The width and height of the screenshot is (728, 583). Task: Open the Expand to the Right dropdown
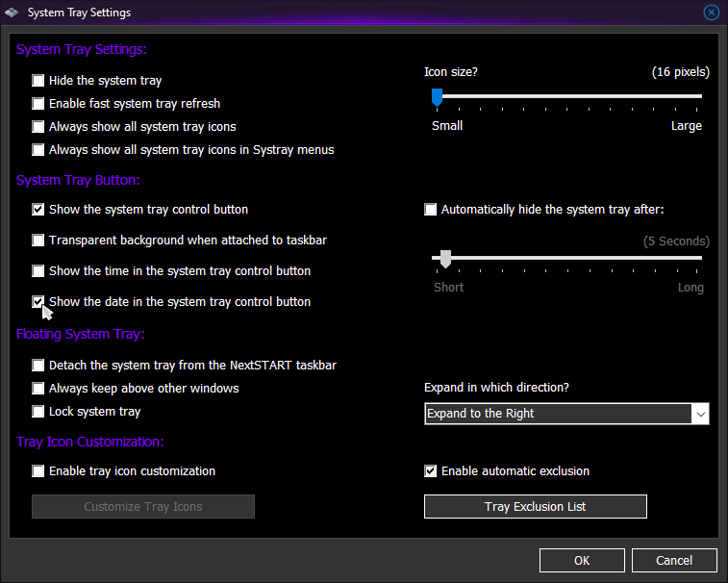(566, 414)
